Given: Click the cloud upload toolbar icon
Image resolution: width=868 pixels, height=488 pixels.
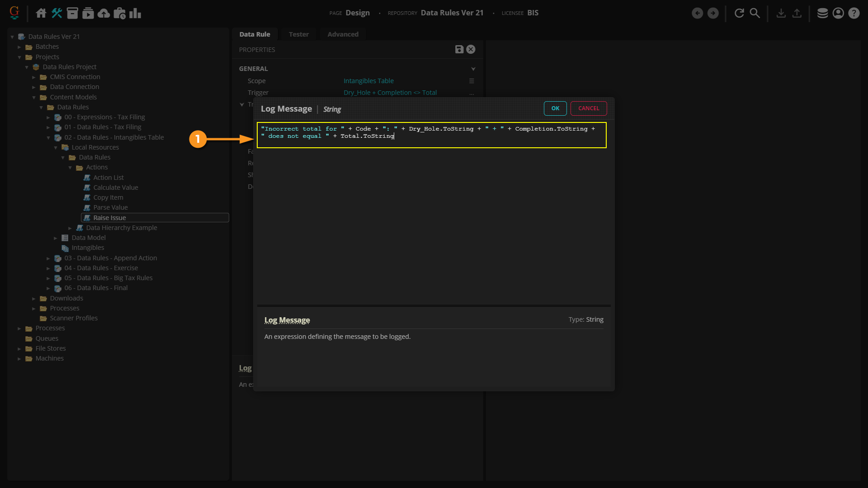Looking at the screenshot, I should click(x=104, y=13).
